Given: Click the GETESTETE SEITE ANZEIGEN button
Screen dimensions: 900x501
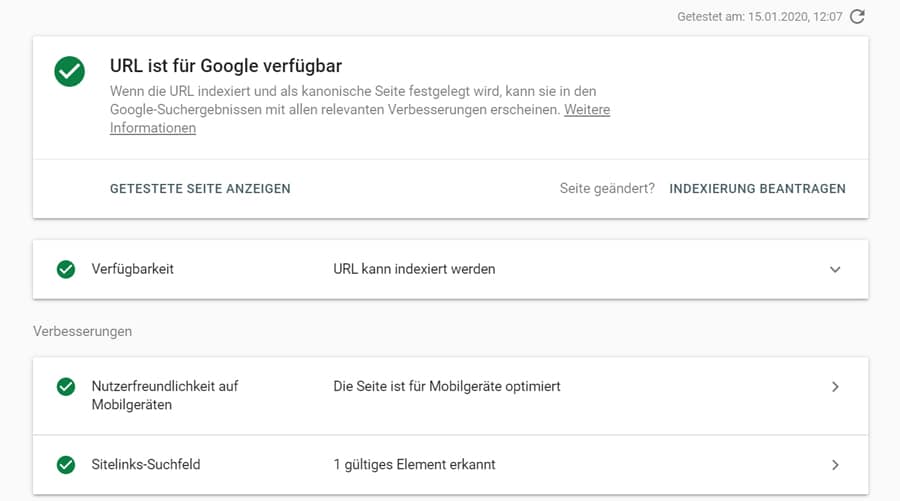Looking at the screenshot, I should coord(200,188).
